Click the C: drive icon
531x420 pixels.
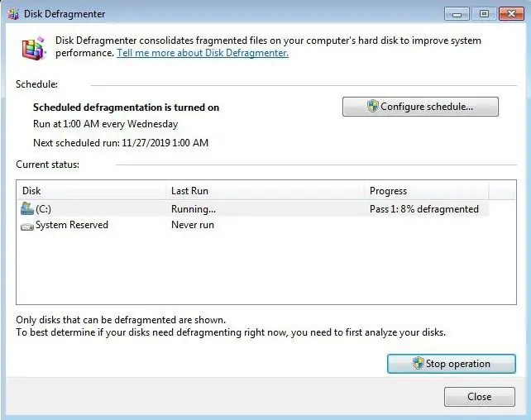pyautogui.click(x=27, y=209)
